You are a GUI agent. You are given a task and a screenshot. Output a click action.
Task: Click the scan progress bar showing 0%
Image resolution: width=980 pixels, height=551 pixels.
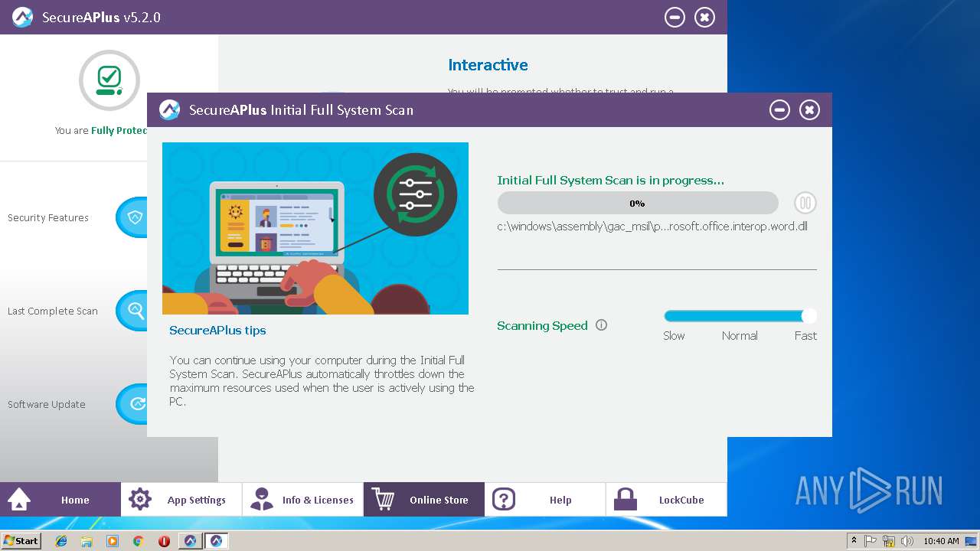click(637, 203)
